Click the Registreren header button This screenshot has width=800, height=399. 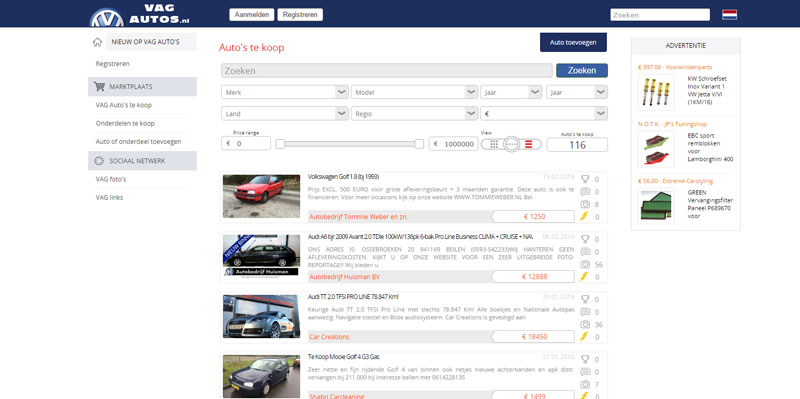pos(300,15)
